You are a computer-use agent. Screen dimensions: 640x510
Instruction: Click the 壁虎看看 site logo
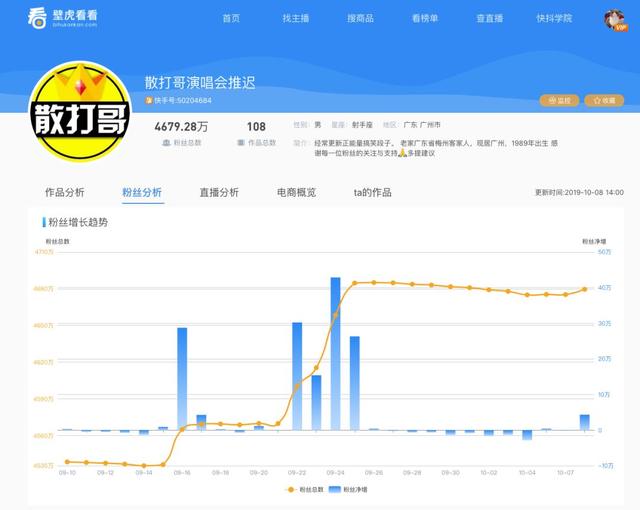(62, 18)
